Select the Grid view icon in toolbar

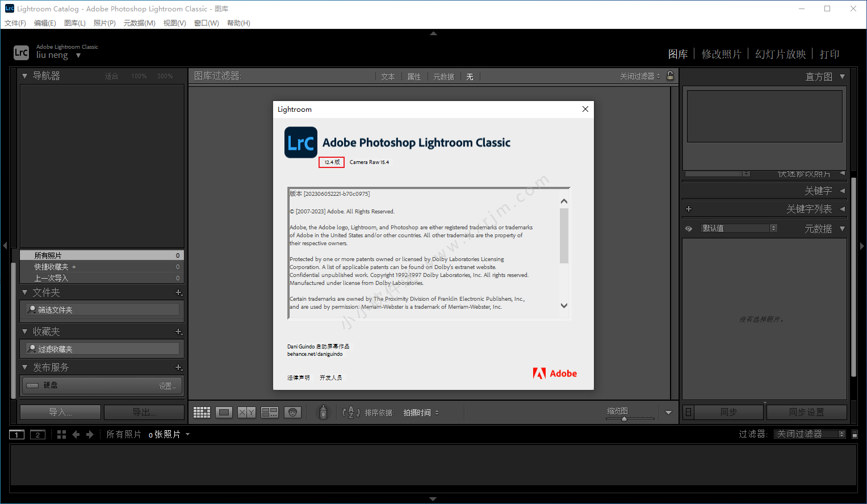coord(202,412)
